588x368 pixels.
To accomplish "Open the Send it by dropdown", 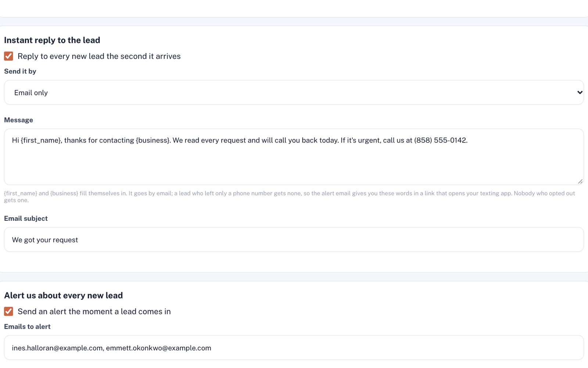I will click(294, 92).
